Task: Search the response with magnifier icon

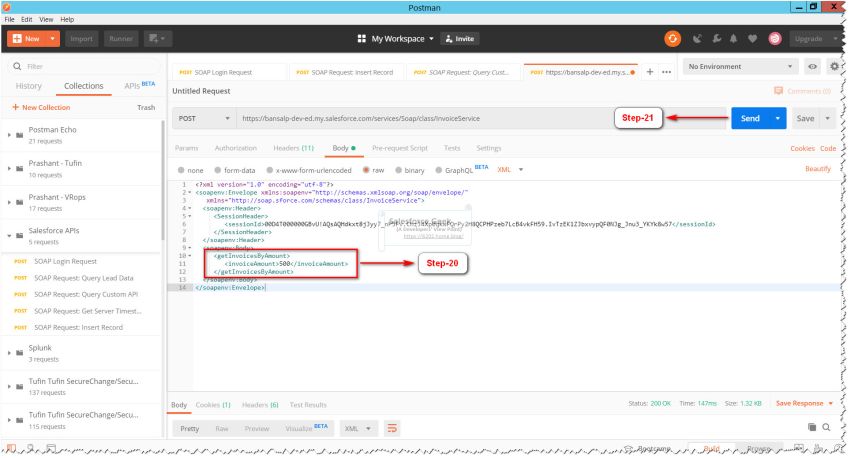Action: [826, 427]
